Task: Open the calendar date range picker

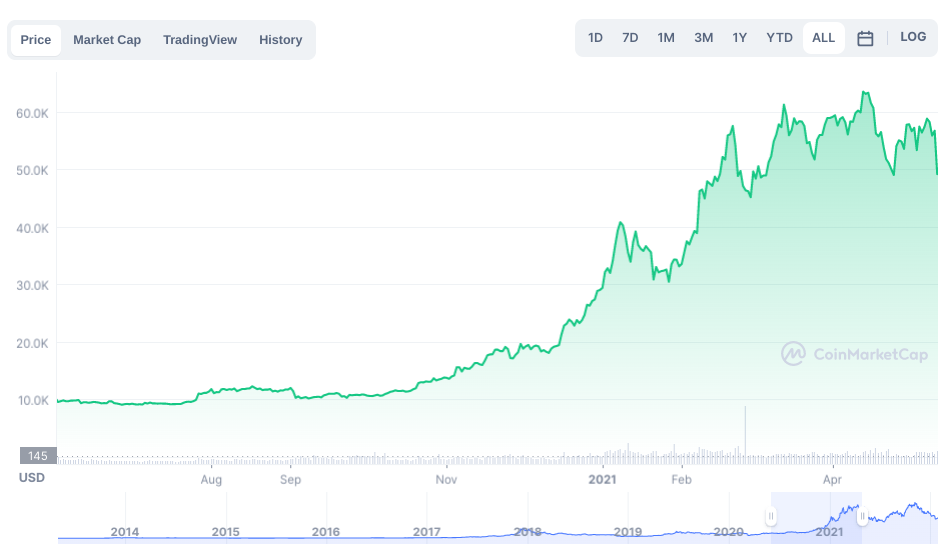Action: click(x=865, y=38)
